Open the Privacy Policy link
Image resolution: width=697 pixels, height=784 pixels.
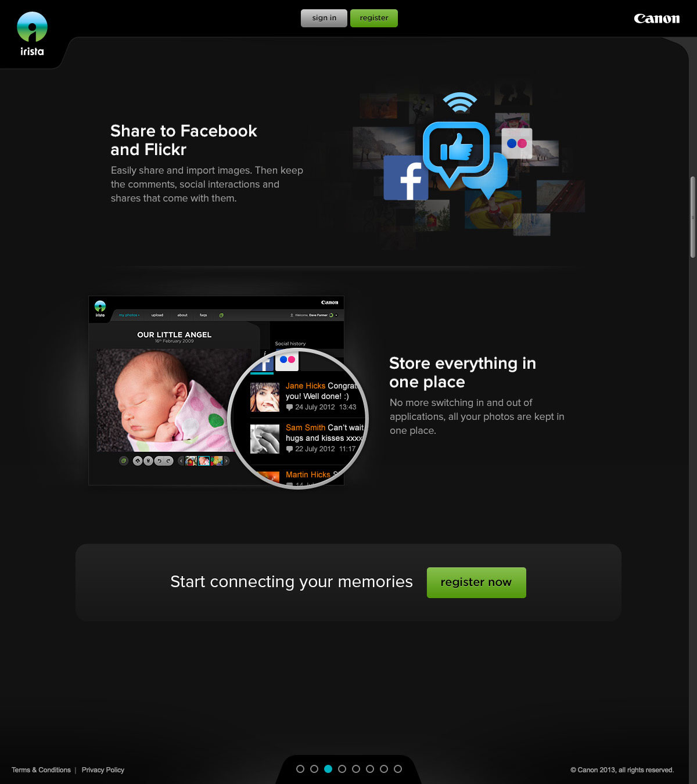pos(103,770)
